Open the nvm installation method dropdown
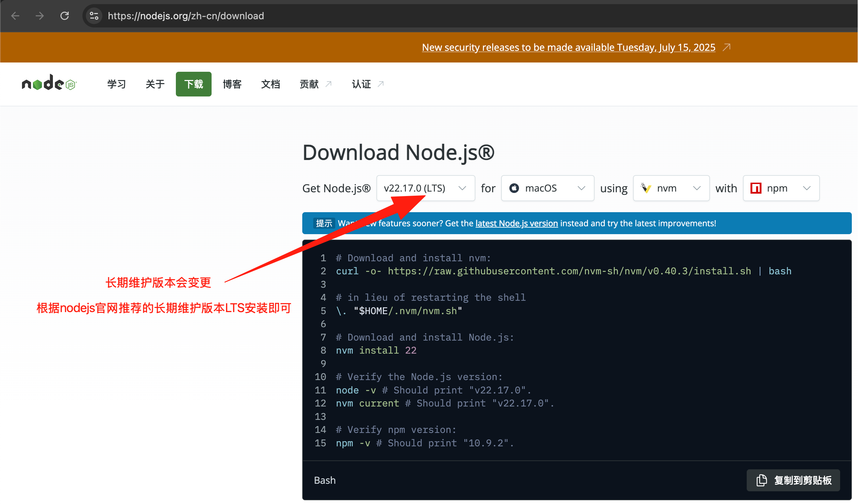This screenshot has width=858, height=504. tap(671, 188)
